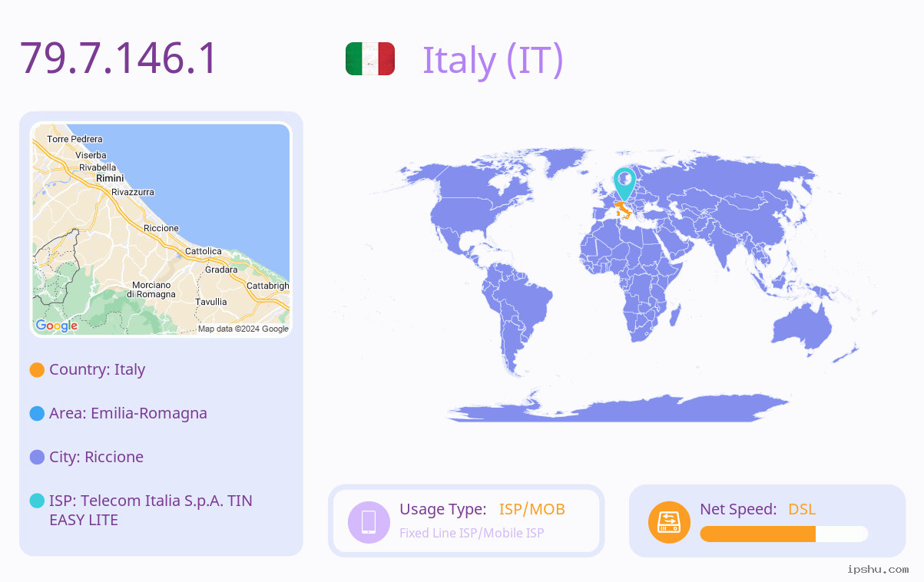Click the Google logo on the map
The width and height of the screenshot is (924, 582).
(57, 326)
